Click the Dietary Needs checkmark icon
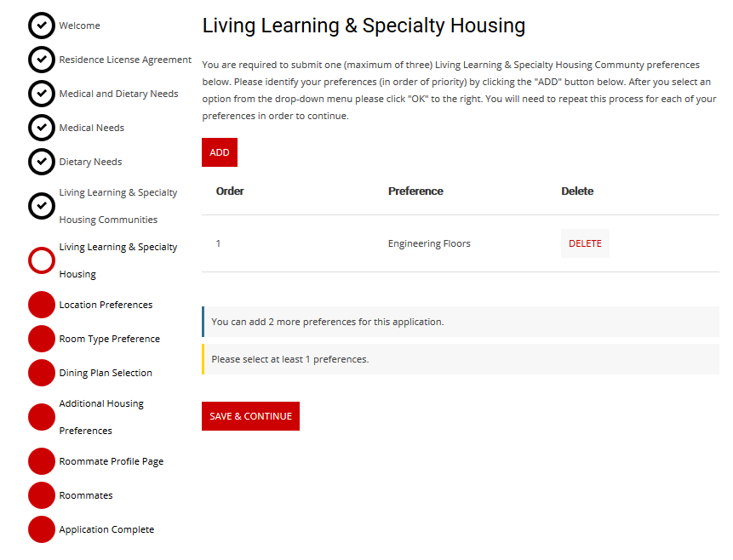Viewport: 733px width, 560px height. point(42,162)
